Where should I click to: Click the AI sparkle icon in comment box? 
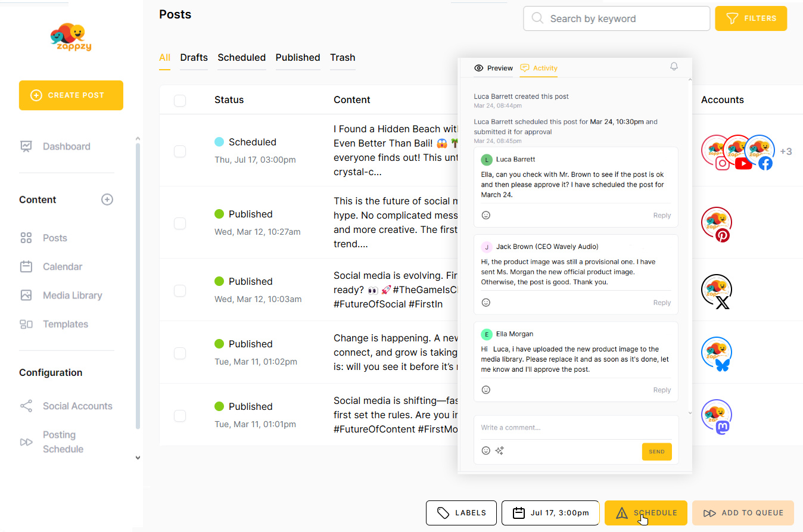coord(500,450)
